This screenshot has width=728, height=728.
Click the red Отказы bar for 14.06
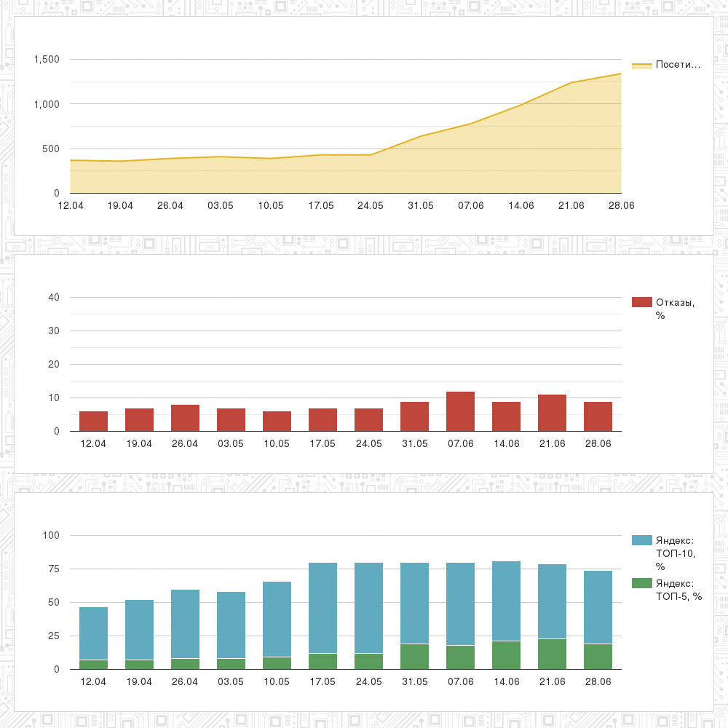coord(506,416)
